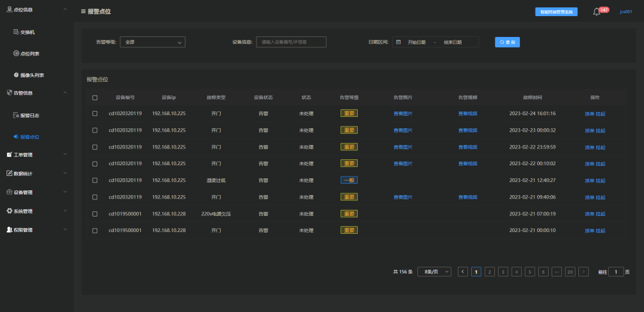Screen dimensions: 644x312
Task: Check the 湿度过低 row checkbox
Action: (95, 180)
